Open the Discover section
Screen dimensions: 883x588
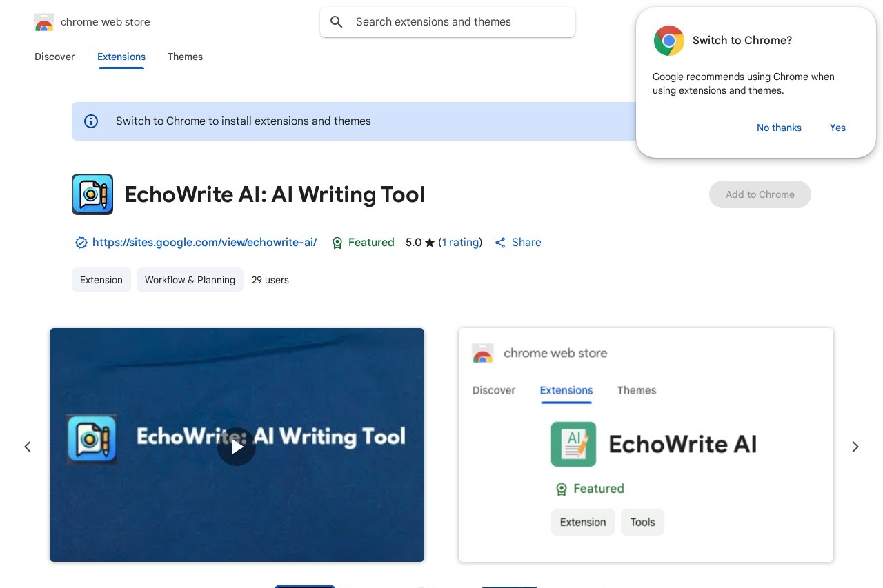click(54, 57)
